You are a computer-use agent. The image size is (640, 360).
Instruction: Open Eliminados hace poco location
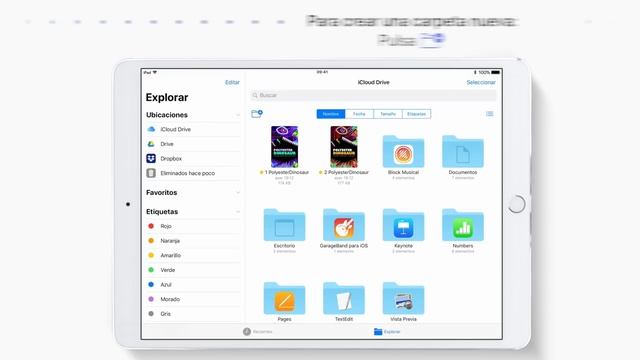tap(193, 173)
